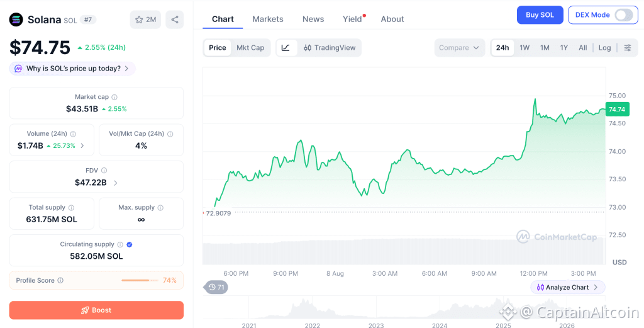Click the Buy SOL button
644x328 pixels.
(540, 15)
